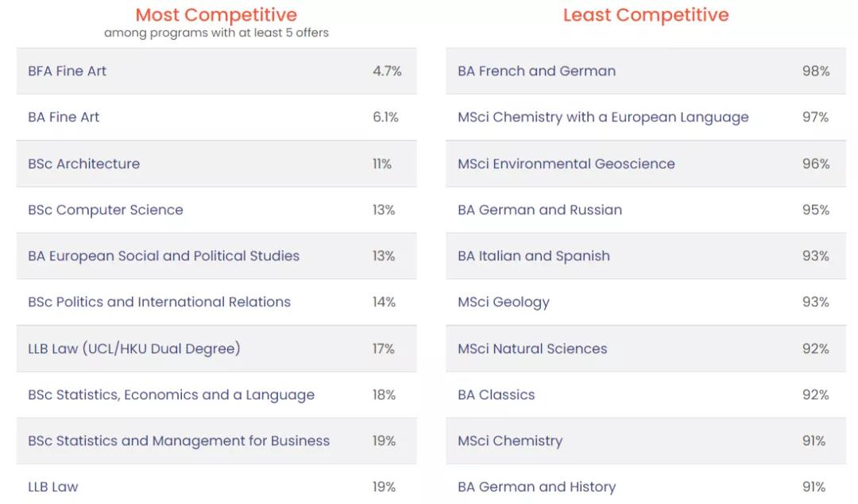
Task: Click the BSc Computer Science link
Action: coord(105,210)
